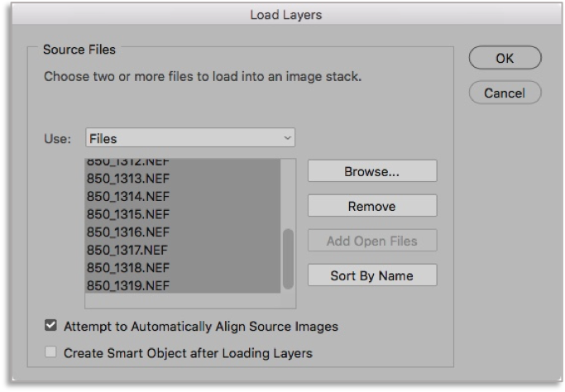Click the Load Layers title bar
Viewport: 565px width, 392px height.
282,14
